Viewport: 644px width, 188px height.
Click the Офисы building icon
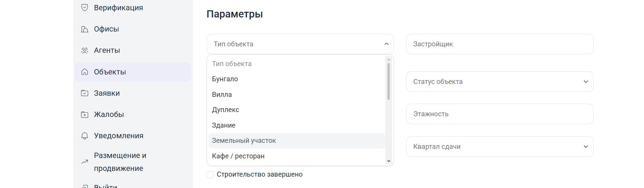(x=85, y=29)
